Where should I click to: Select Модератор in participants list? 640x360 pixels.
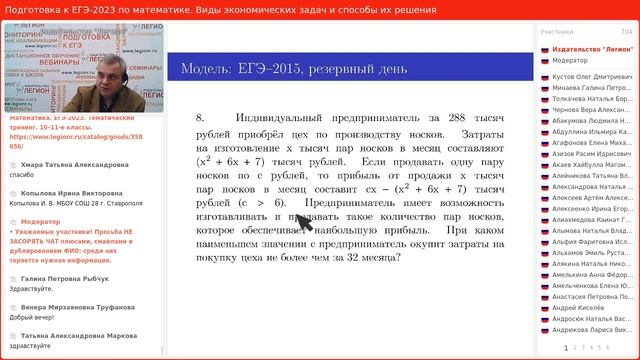pos(570,60)
